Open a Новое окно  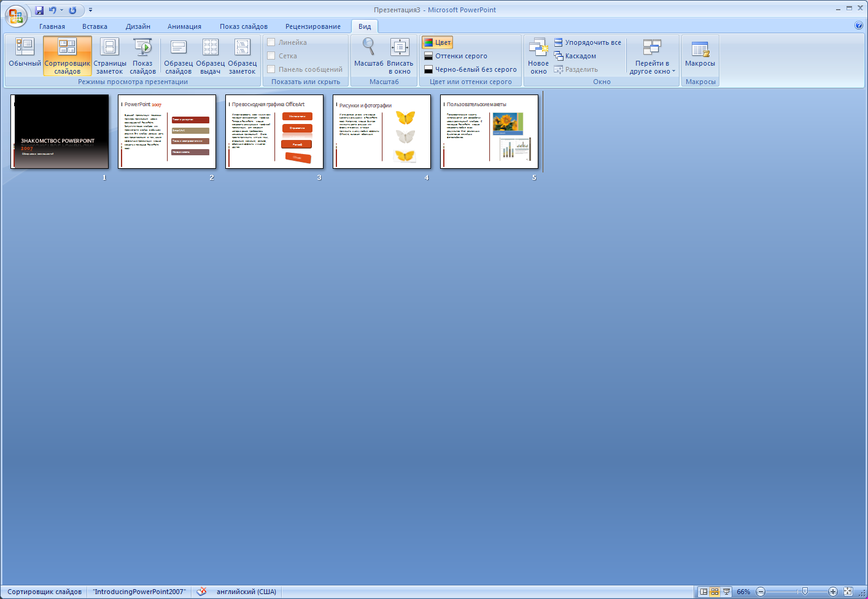[538, 56]
